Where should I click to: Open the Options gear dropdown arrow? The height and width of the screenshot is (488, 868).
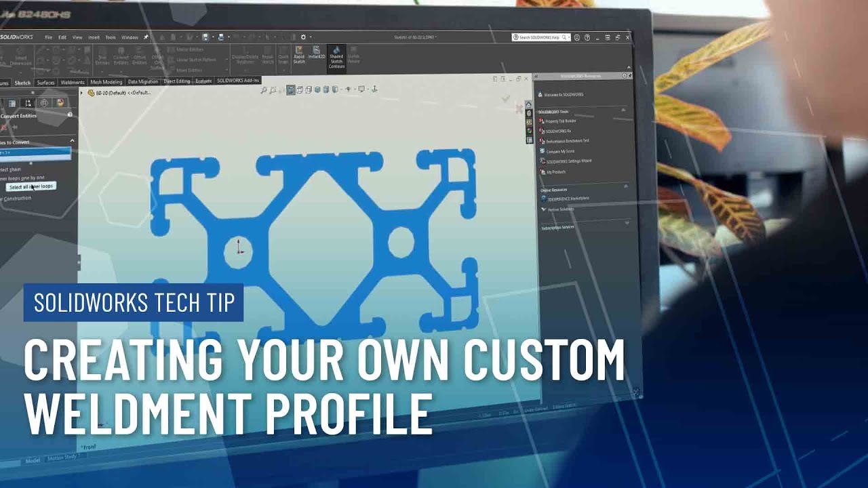coord(311,37)
